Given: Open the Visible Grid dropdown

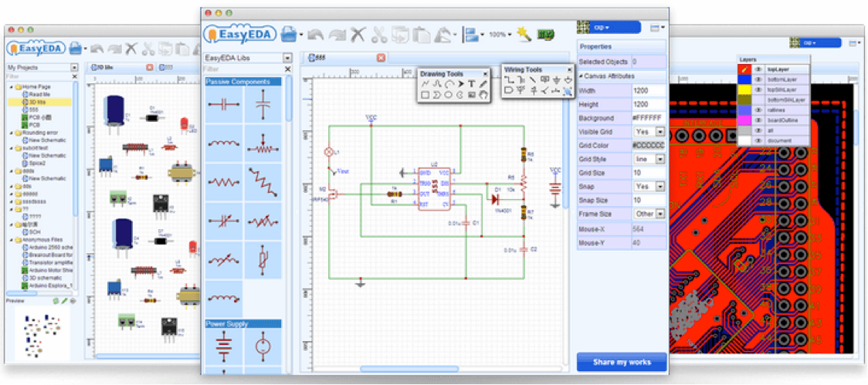Looking at the screenshot, I should pyautogui.click(x=660, y=131).
